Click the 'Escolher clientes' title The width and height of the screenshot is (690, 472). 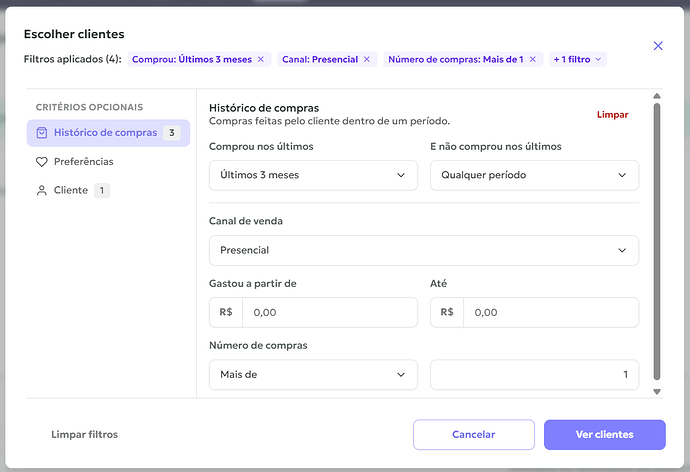(x=74, y=34)
